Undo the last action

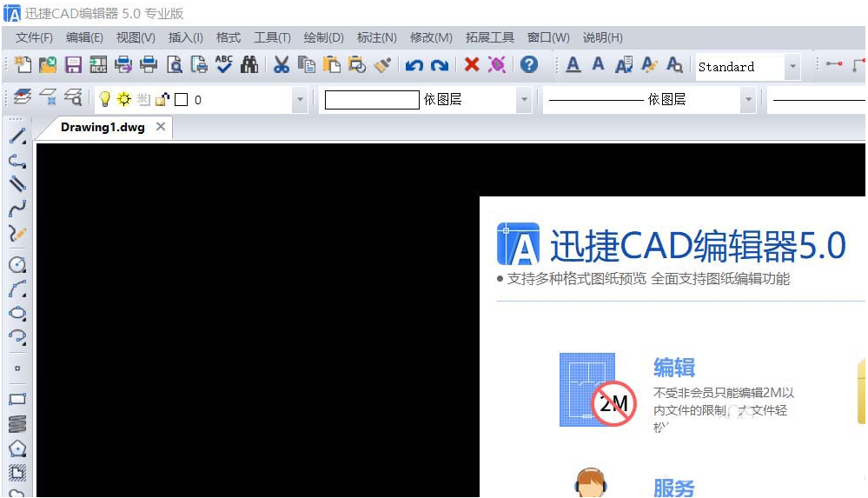point(414,65)
